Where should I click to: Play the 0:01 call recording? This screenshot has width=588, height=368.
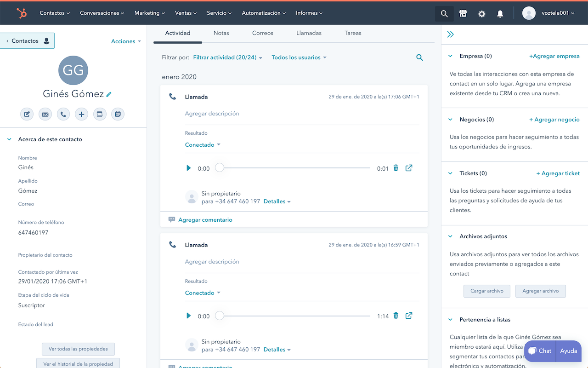pos(188,168)
